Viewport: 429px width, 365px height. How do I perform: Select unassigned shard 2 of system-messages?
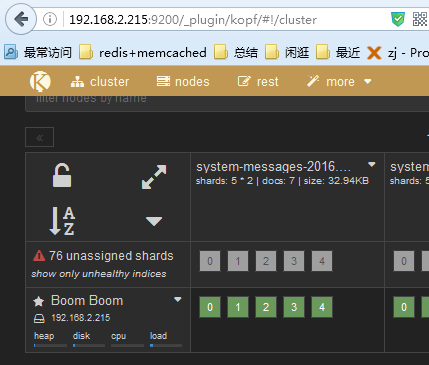(266, 261)
